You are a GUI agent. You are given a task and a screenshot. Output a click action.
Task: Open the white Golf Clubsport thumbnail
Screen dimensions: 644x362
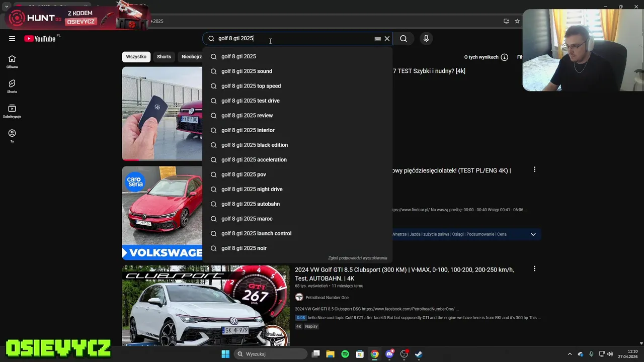coord(206,306)
